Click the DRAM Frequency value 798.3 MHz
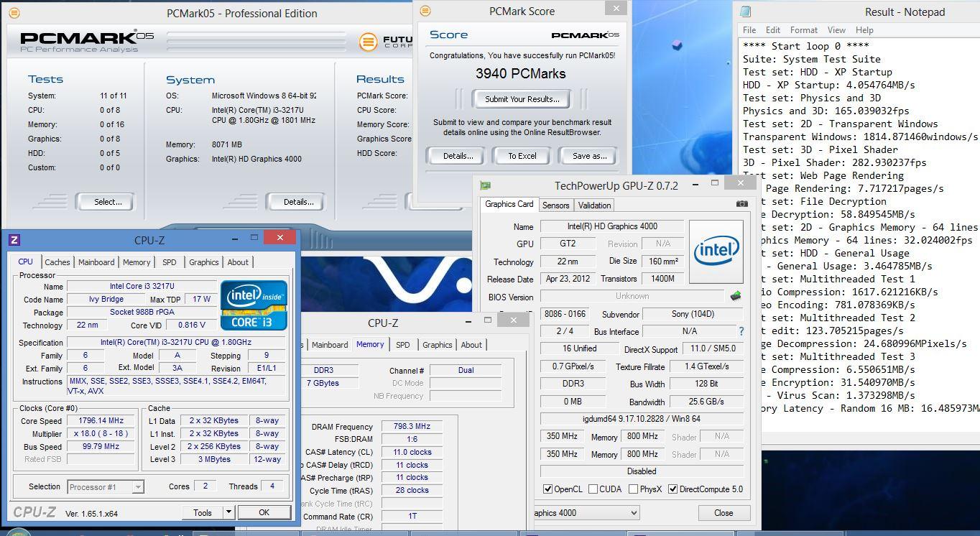The height and width of the screenshot is (536, 980). 412,427
